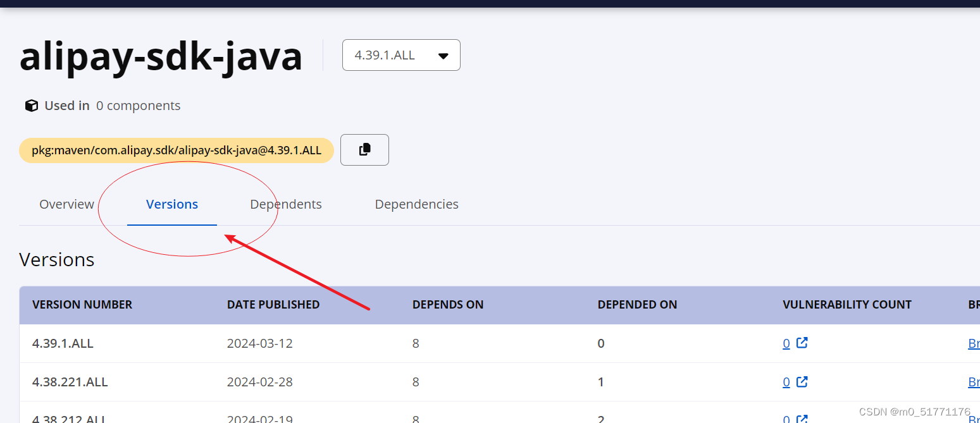Click the Used in 0 components text
Image resolution: width=980 pixels, height=423 pixels.
click(112, 106)
